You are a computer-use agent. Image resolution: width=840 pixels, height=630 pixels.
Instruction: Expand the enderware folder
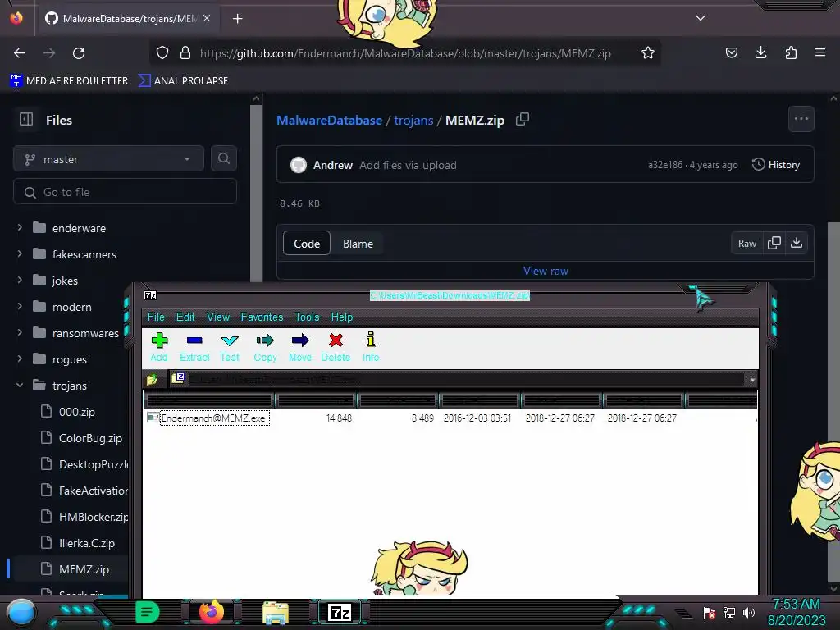click(20, 228)
